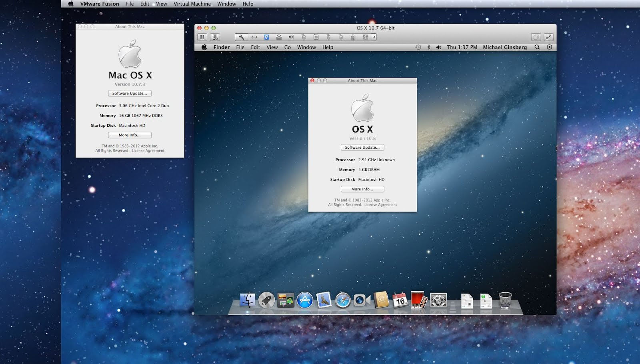The image size is (640, 364).
Task: Open the guest Finder File menu
Action: tap(240, 47)
